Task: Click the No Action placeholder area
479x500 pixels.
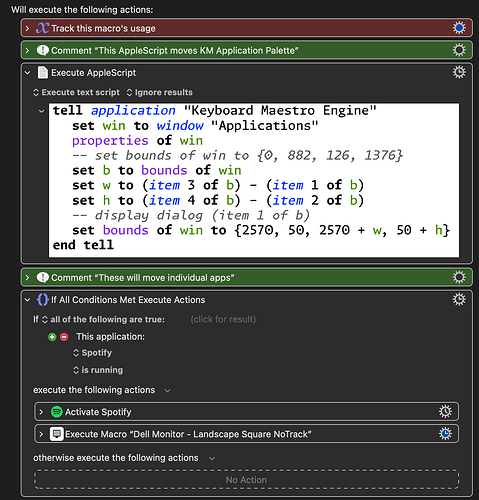Action: point(246,480)
